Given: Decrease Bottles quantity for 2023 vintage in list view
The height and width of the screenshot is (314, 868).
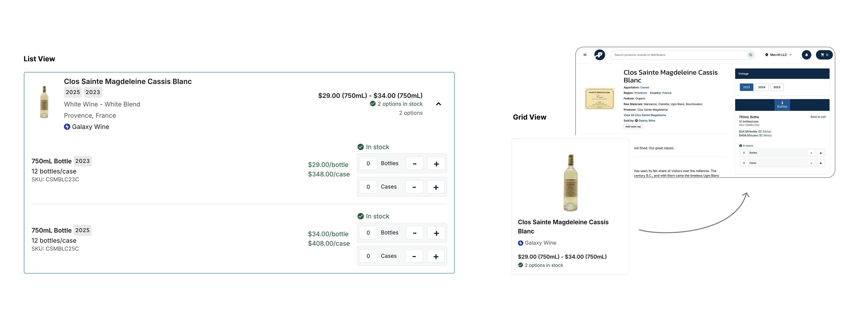Looking at the screenshot, I should pyautogui.click(x=414, y=164).
